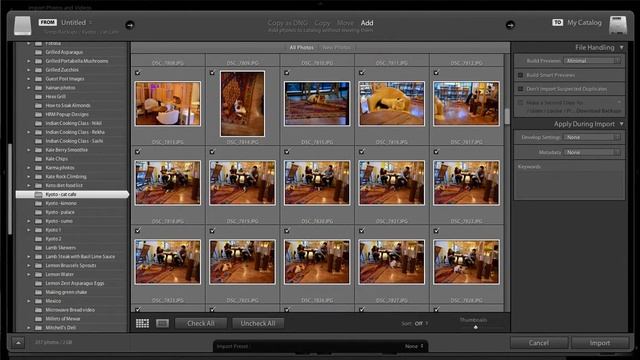Click the TO badge beside My Catalog
The height and width of the screenshot is (360, 640).
pos(558,22)
